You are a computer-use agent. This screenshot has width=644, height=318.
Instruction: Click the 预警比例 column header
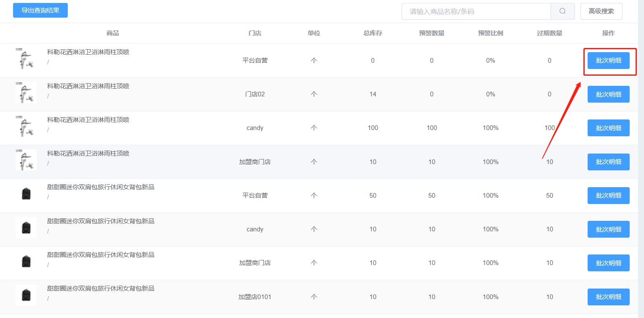pyautogui.click(x=490, y=33)
